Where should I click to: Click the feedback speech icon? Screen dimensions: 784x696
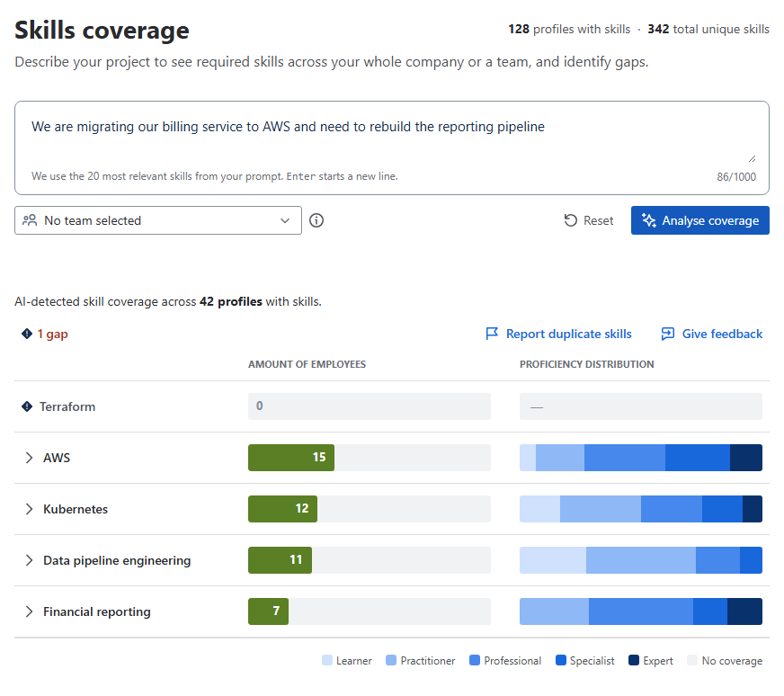click(x=667, y=334)
